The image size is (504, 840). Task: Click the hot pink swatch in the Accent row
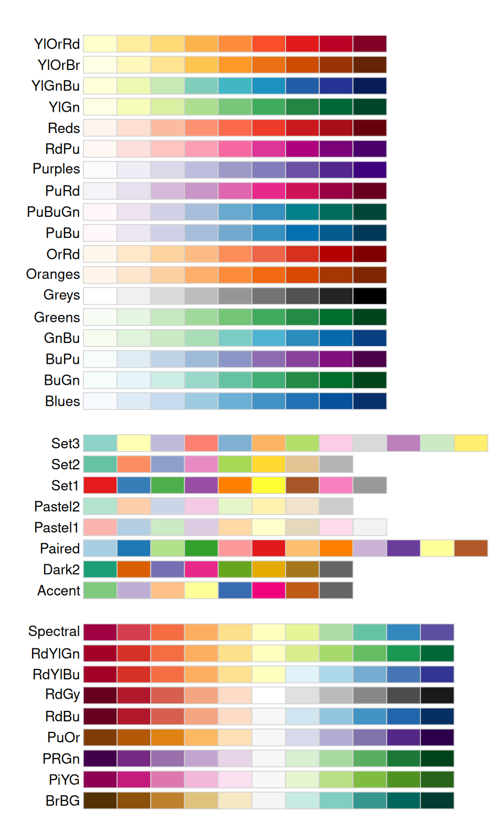click(269, 590)
